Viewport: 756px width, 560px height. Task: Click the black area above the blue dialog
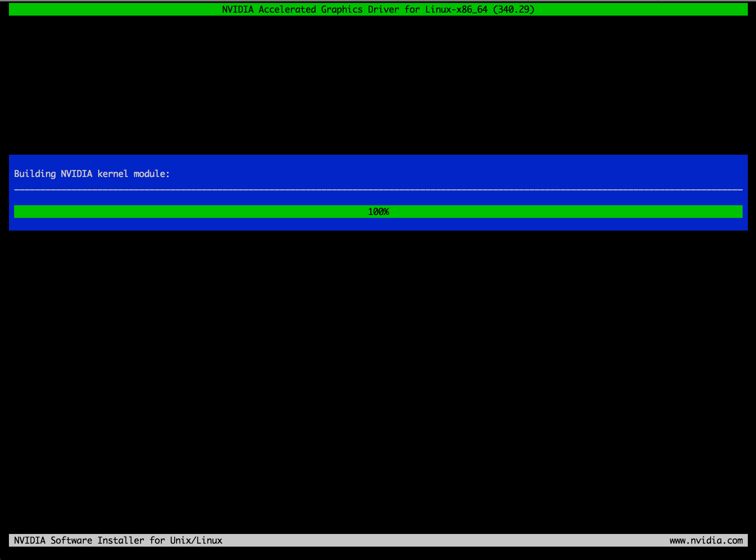click(378, 86)
